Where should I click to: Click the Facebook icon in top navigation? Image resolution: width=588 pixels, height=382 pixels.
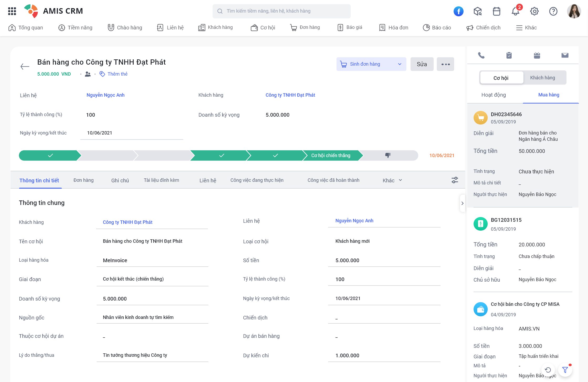459,11
